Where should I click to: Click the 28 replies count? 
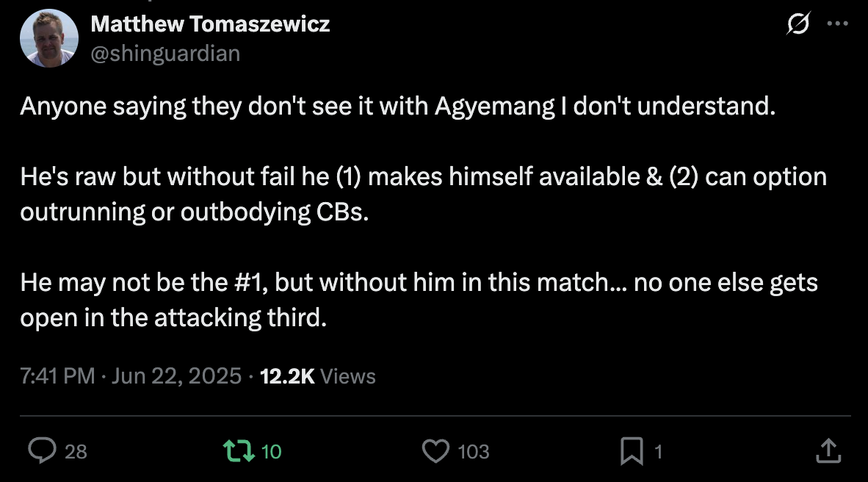tap(76, 451)
